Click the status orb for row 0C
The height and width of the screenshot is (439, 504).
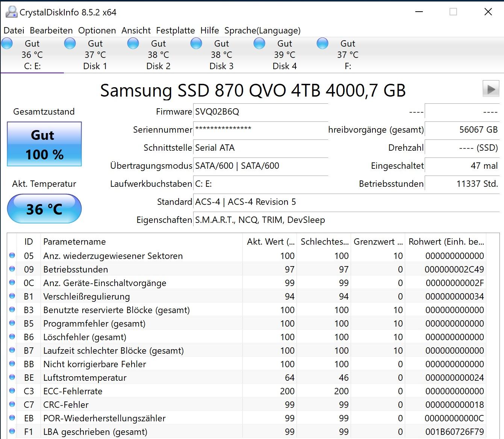click(x=12, y=283)
